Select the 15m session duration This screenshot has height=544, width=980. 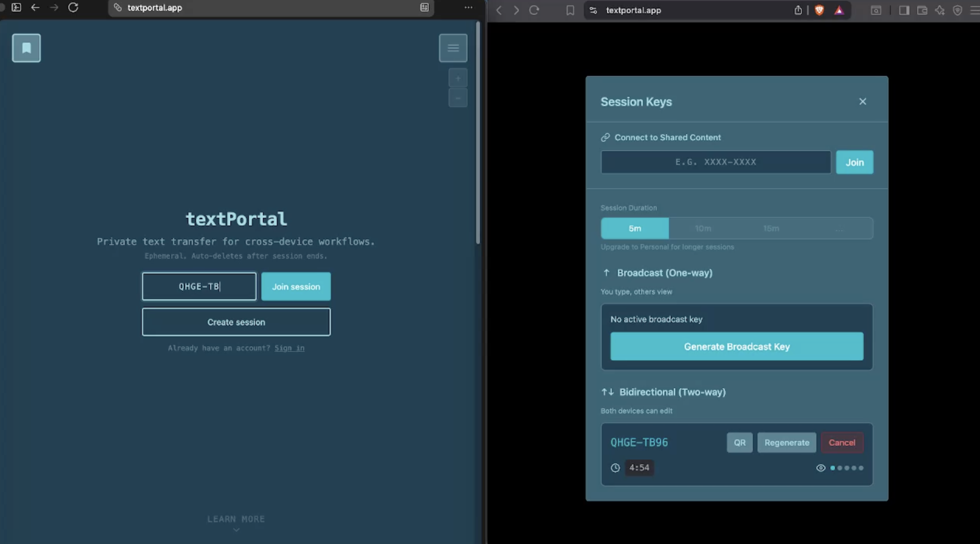[x=771, y=228]
